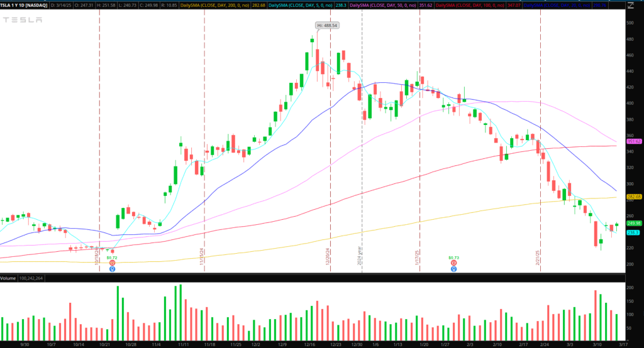
Task: Click the 12/16 date on time axis
Action: click(x=309, y=345)
